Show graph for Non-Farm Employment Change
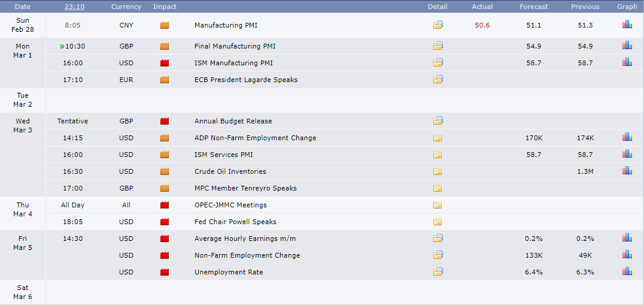Viewport: 644px width, 305px height. (x=627, y=255)
